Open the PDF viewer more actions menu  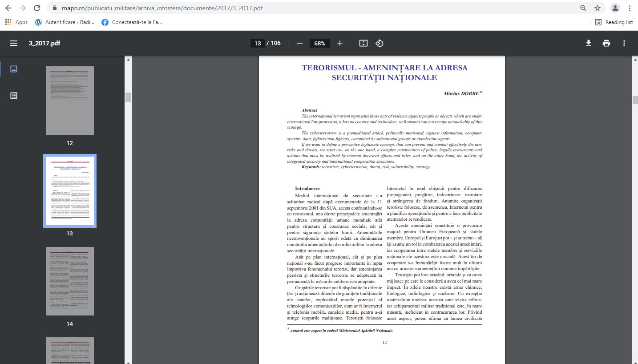pos(624,43)
